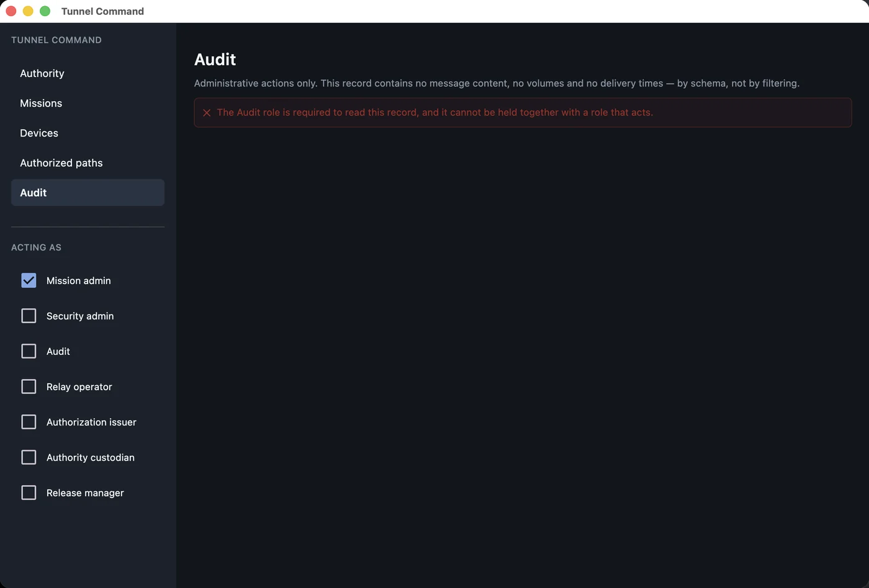Viewport: 869px width, 588px height.
Task: Enable the Relay operator role
Action: 29,386
